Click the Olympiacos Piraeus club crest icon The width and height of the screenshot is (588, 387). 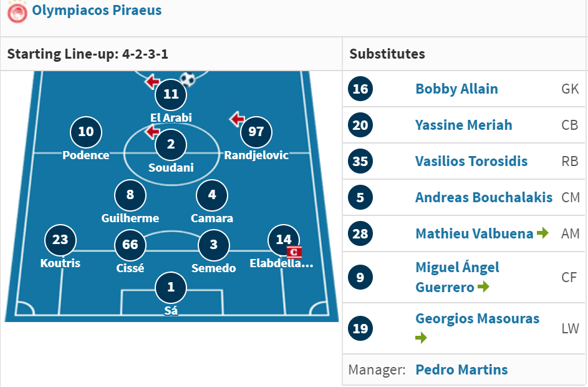pyautogui.click(x=17, y=12)
